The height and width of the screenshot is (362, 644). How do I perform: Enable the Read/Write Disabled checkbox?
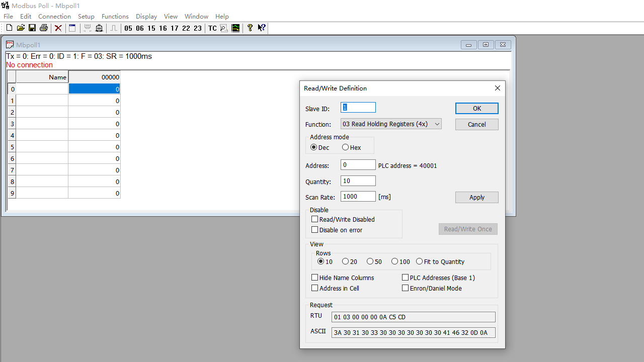(315, 219)
